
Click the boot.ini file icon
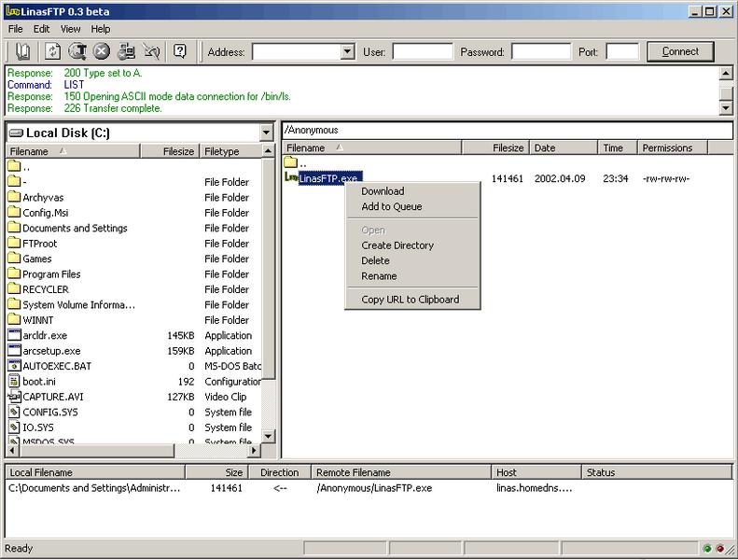pos(14,382)
